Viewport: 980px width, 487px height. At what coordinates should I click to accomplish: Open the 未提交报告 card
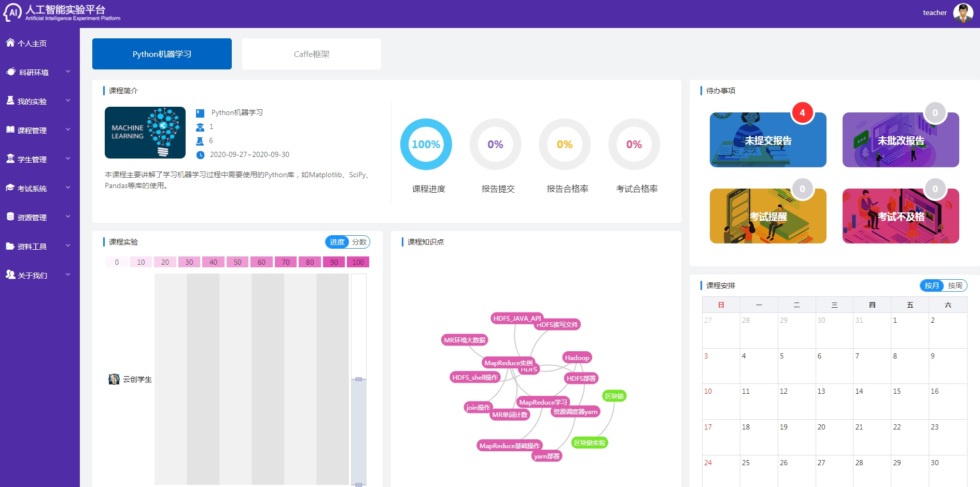[767, 140]
